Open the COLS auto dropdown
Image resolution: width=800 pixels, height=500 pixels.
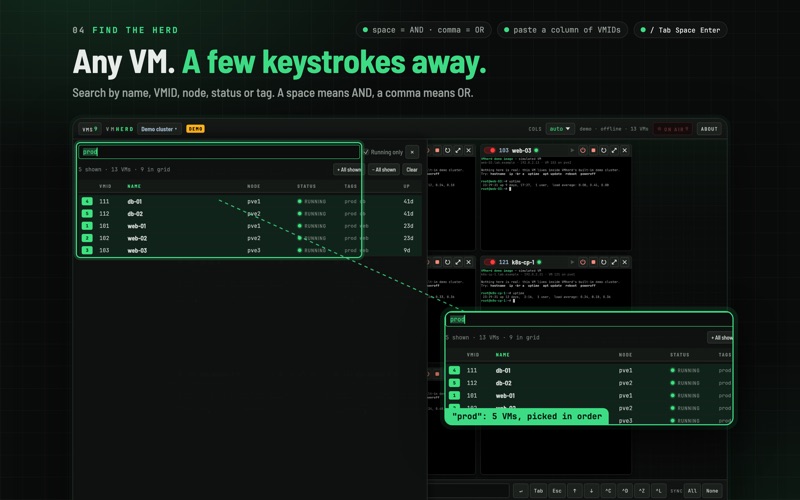pyautogui.click(x=560, y=129)
